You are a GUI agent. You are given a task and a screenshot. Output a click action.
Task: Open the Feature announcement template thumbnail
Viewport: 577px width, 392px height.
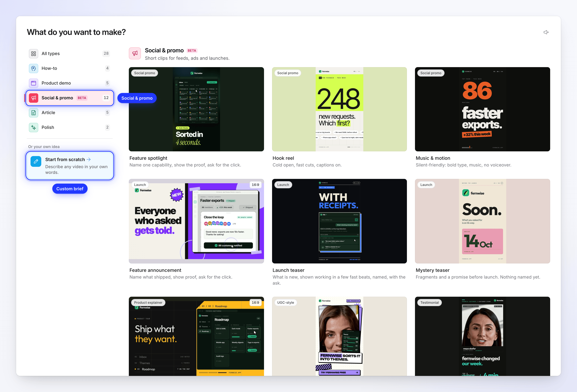[196, 221]
